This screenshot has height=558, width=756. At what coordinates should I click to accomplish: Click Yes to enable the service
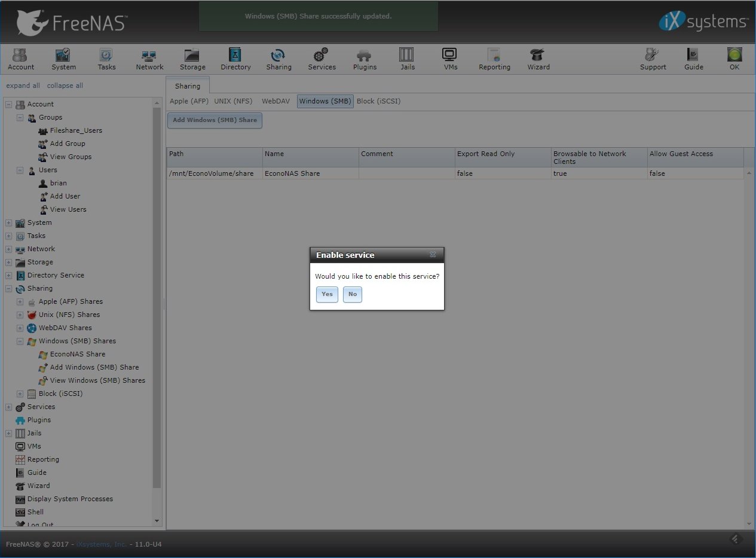pyautogui.click(x=327, y=294)
